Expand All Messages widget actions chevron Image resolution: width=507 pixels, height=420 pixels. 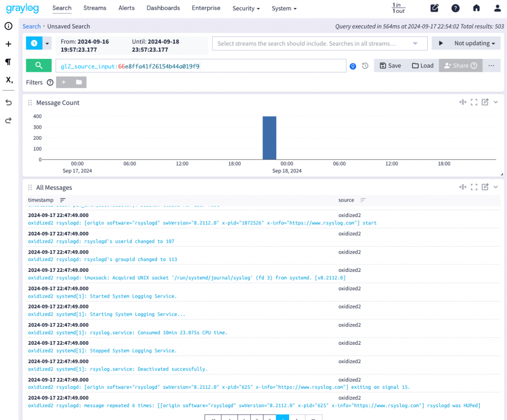tap(496, 187)
